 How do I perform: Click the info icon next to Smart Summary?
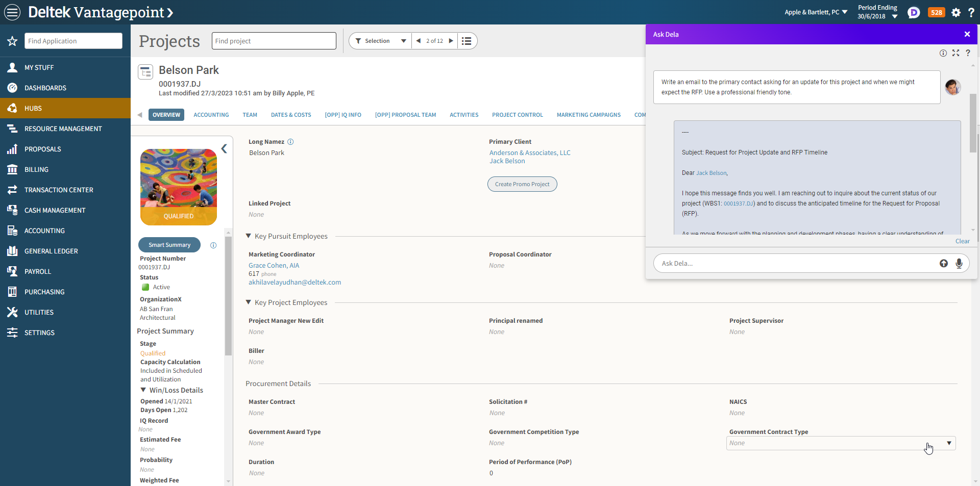tap(213, 245)
